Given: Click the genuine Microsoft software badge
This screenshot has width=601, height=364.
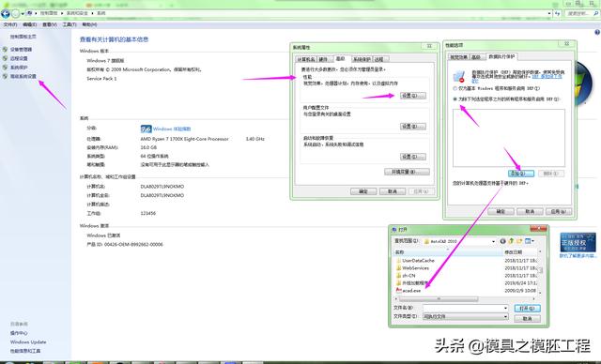Looking at the screenshot, I should [578, 242].
